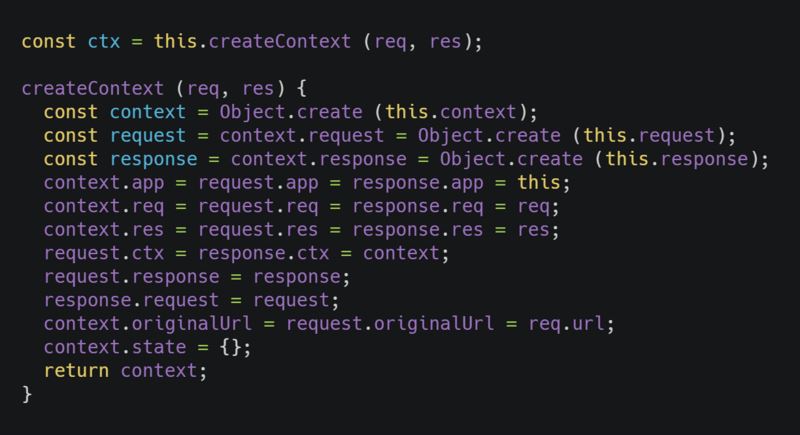
Task: Click the 'request' variable after const
Action: point(148,136)
